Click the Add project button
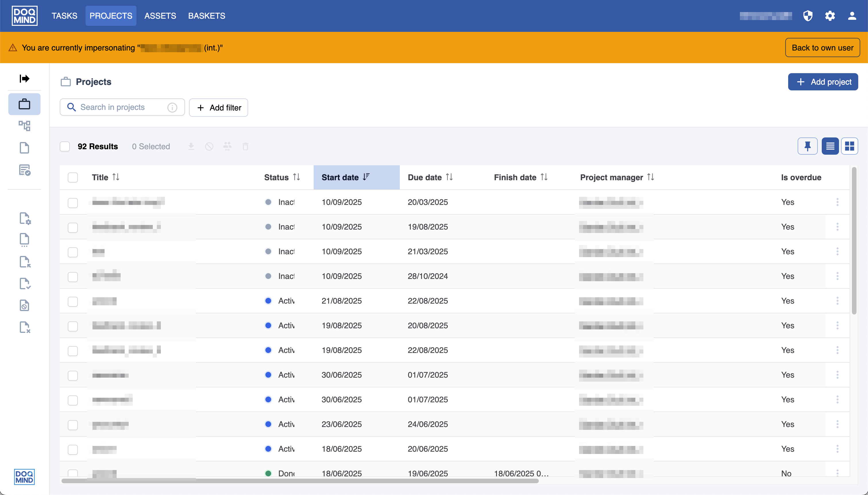868x495 pixels. [823, 81]
